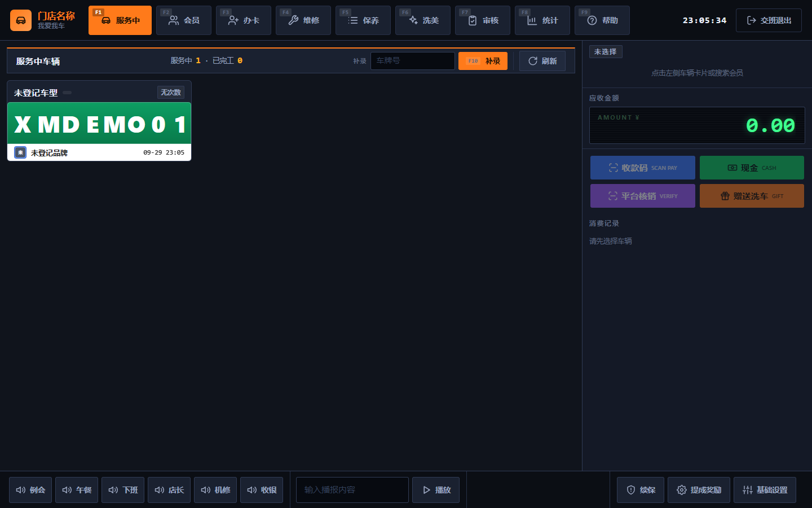Click the orange 补录 button
812x508 pixels.
[x=483, y=61]
